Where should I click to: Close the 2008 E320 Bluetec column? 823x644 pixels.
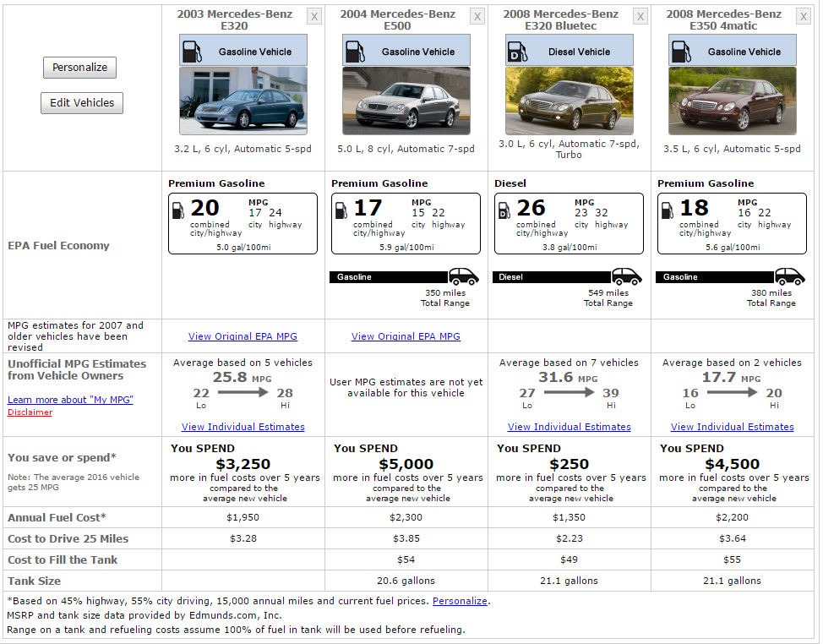640,17
